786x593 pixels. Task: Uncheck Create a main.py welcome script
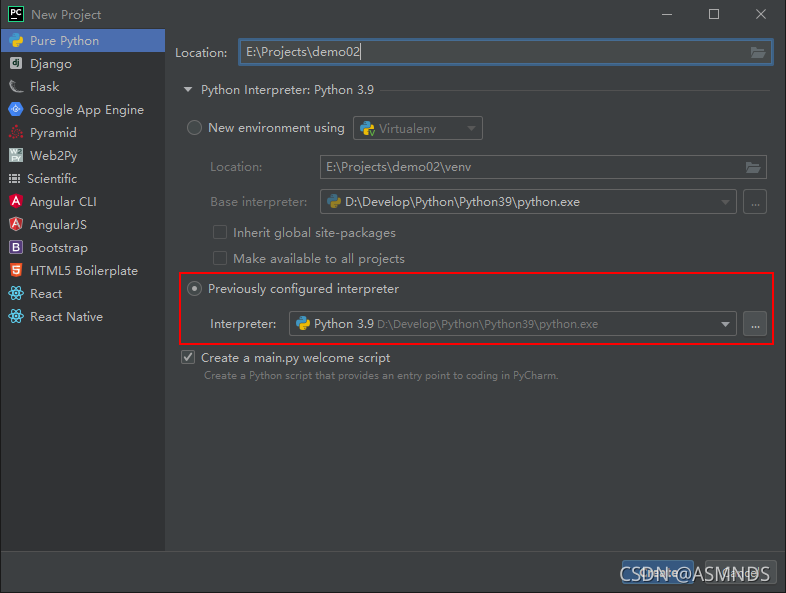pos(188,357)
